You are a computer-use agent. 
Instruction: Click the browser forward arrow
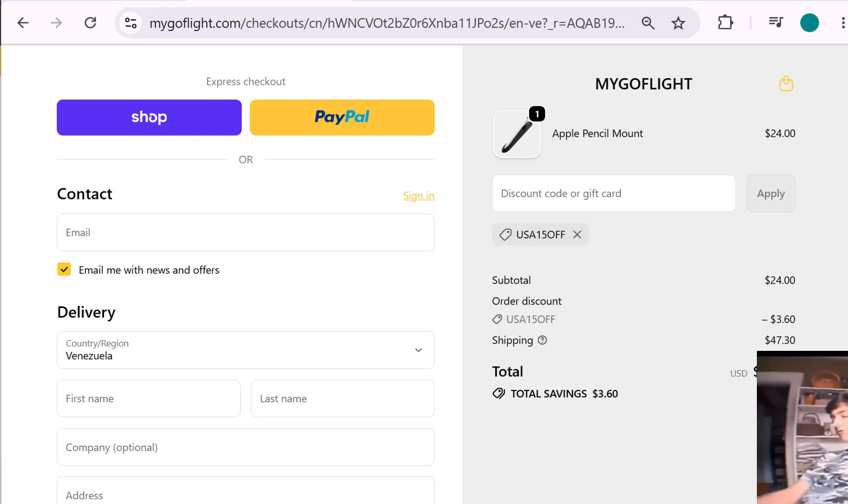pos(57,23)
